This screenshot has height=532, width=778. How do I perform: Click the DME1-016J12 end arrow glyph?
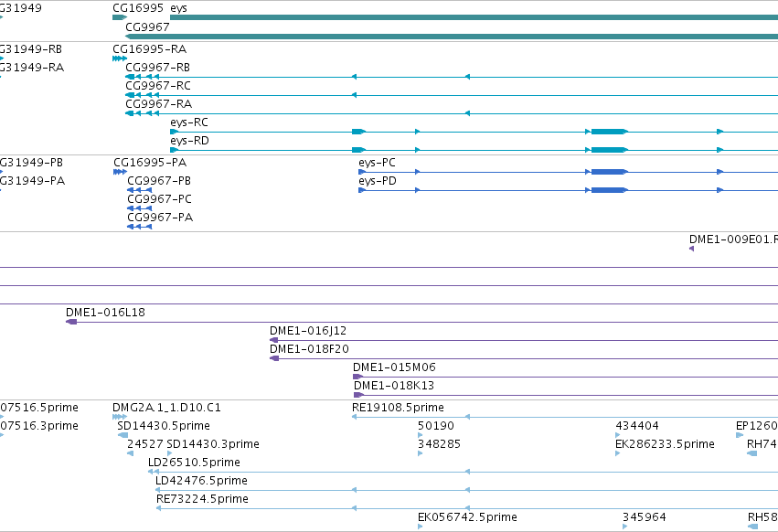pyautogui.click(x=274, y=340)
